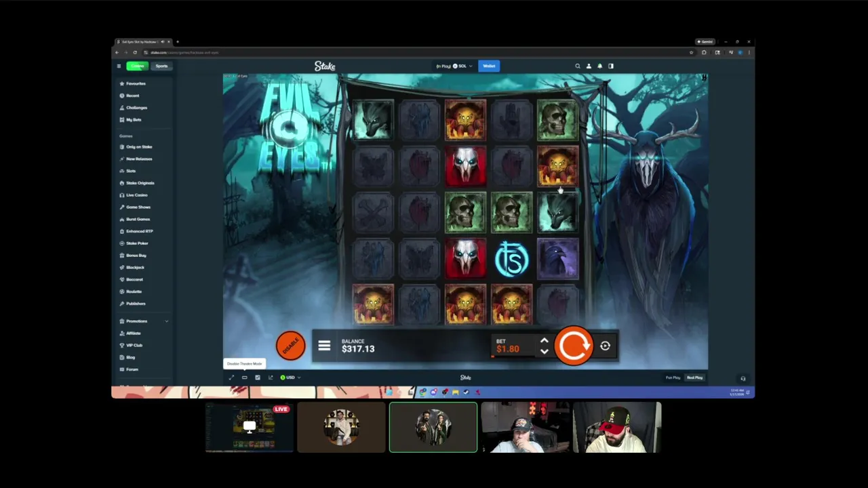Open Stake Poker entry
The image size is (868, 488).
coord(134,243)
